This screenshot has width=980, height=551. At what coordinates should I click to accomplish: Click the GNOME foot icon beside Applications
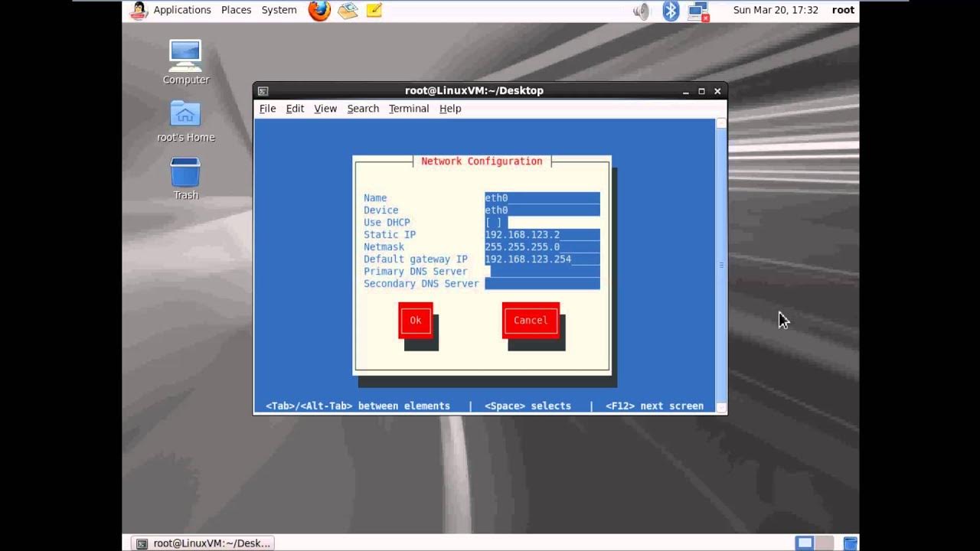139,11
